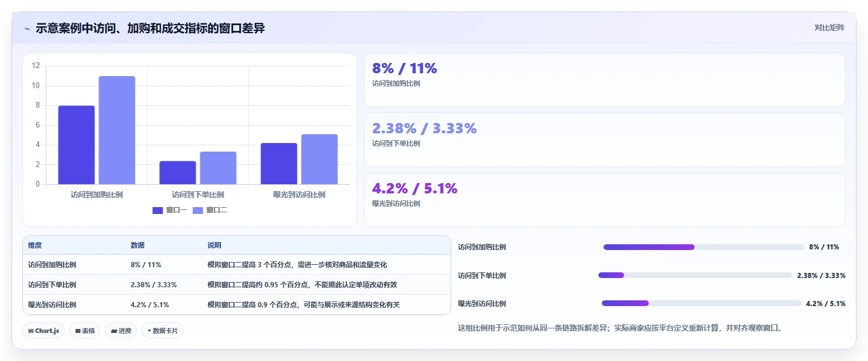Select table cell 曝光到访问比例 in 维度 column
Screen dimensions: 868x361
[52, 305]
